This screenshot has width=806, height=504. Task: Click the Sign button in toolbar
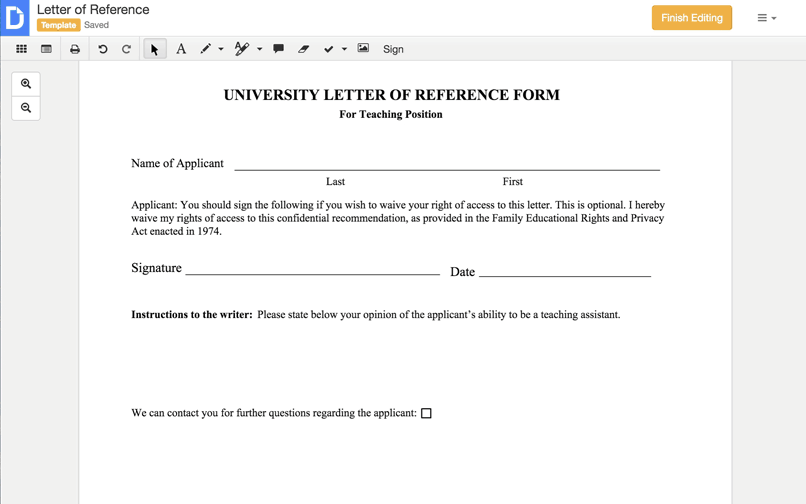(393, 49)
